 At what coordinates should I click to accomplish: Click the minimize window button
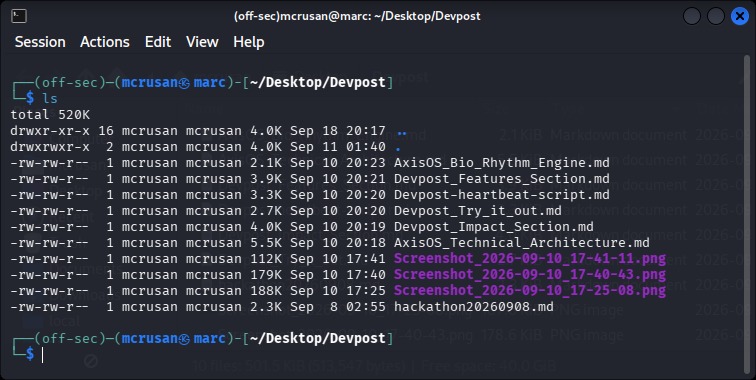(692, 16)
